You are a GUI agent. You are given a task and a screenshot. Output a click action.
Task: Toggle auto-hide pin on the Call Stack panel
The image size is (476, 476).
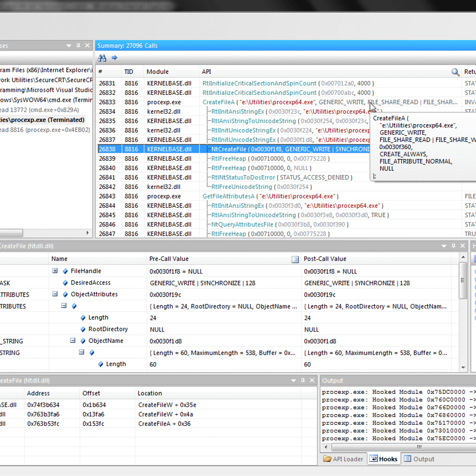pyautogui.click(x=303, y=380)
